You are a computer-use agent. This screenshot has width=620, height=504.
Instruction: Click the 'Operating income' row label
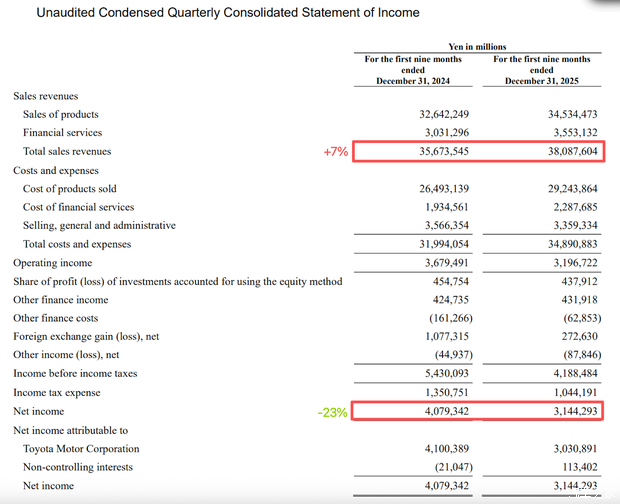(52, 263)
